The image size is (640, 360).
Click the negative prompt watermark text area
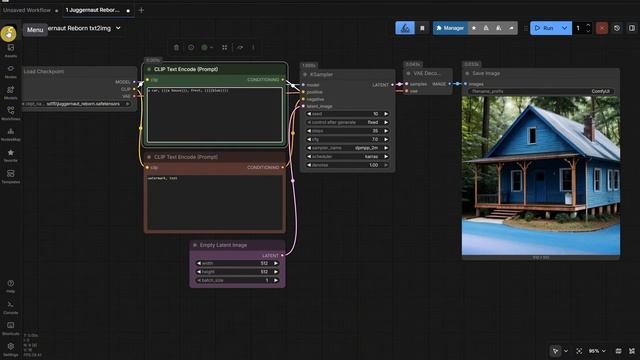pos(215,202)
